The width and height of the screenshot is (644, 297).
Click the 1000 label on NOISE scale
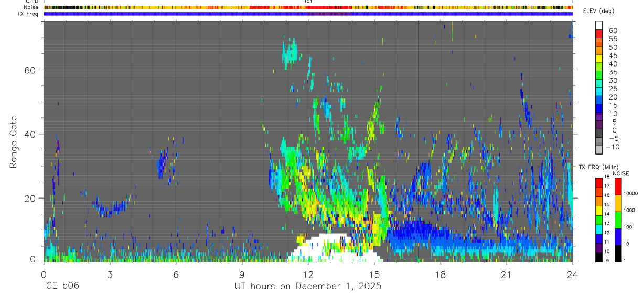coord(630,210)
